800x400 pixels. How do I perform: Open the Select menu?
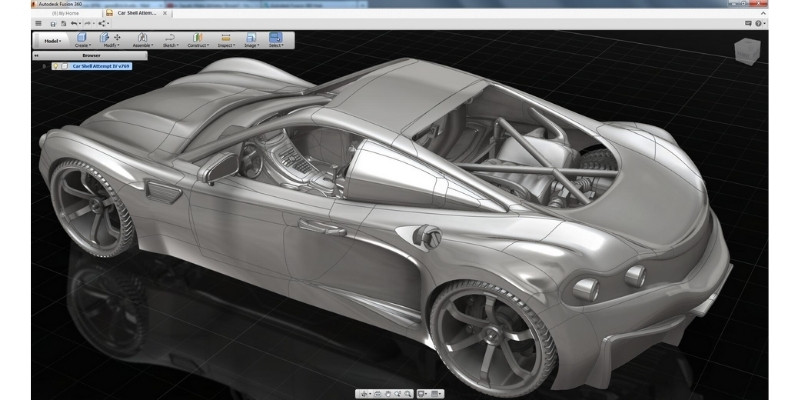pos(276,45)
